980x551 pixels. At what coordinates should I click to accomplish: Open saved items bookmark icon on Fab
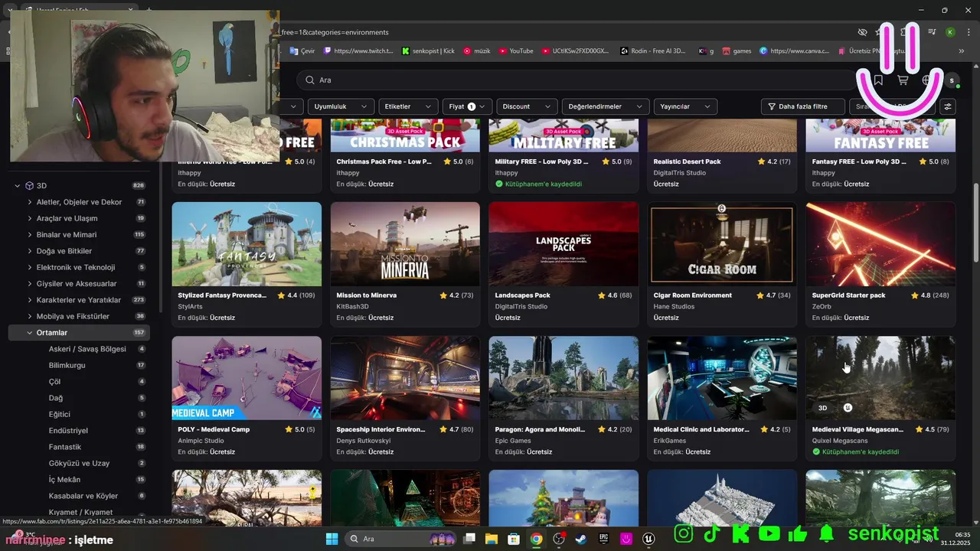point(878,80)
